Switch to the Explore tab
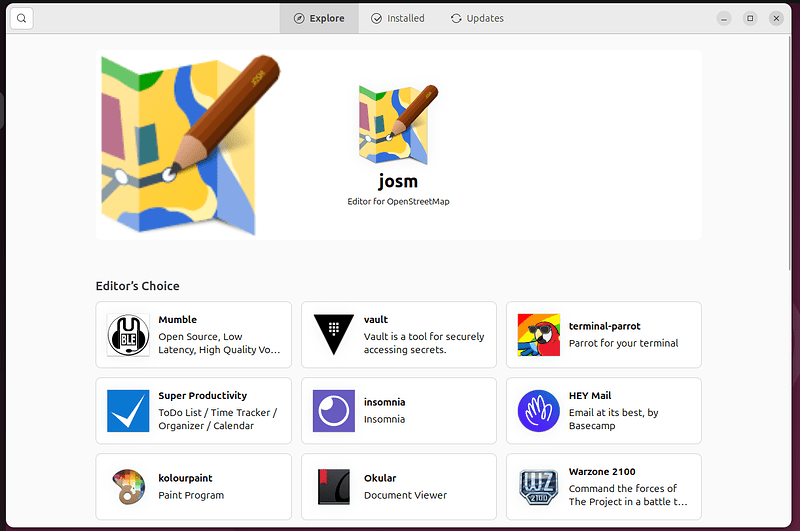This screenshot has width=800, height=531. [x=319, y=18]
